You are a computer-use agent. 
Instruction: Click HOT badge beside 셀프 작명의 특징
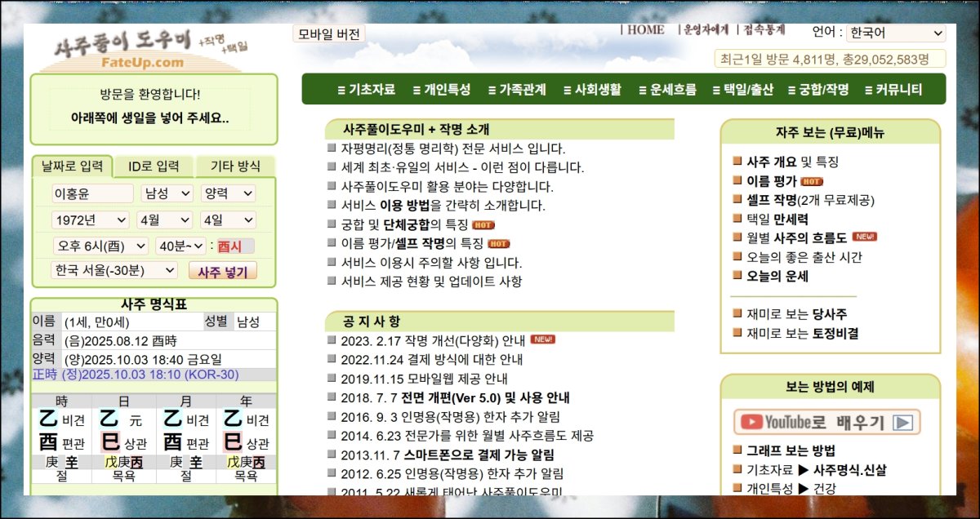point(499,243)
